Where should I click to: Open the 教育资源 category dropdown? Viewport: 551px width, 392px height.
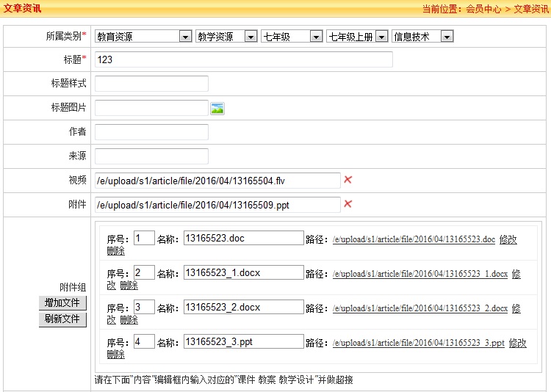coord(143,37)
